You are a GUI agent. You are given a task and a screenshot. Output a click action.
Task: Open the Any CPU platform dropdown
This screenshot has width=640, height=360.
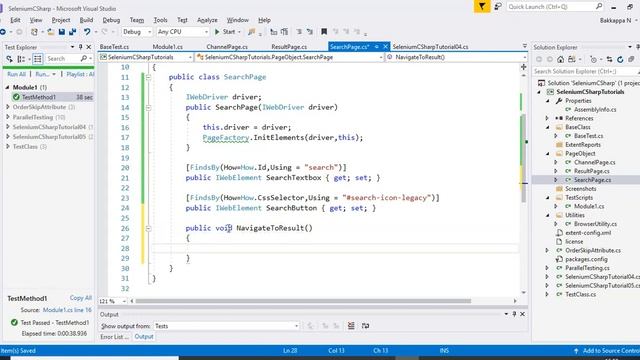coord(183,31)
